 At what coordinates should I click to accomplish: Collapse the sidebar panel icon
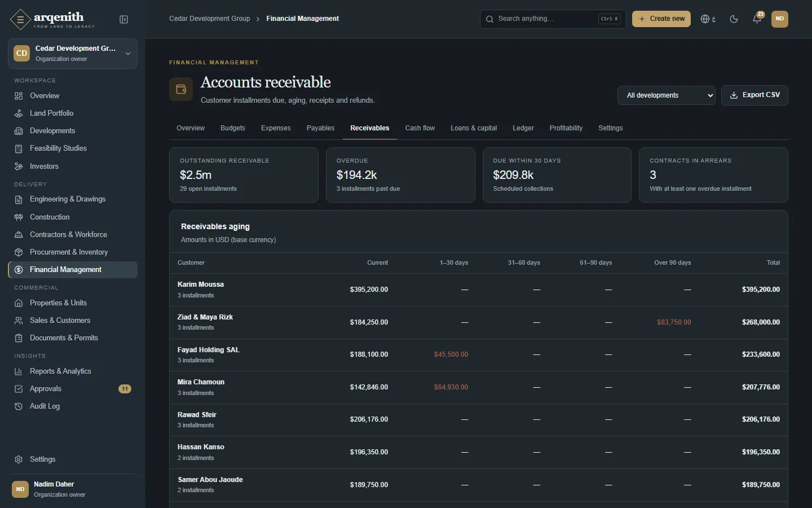[x=123, y=20]
